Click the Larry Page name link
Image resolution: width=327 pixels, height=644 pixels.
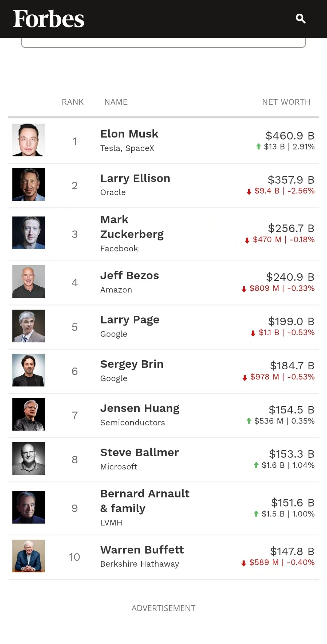130,320
